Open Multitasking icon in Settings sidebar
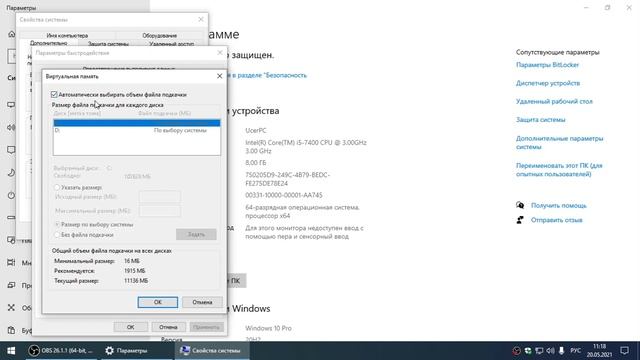Screen dimensions: 640x360 pyautogui.click(x=11, y=262)
